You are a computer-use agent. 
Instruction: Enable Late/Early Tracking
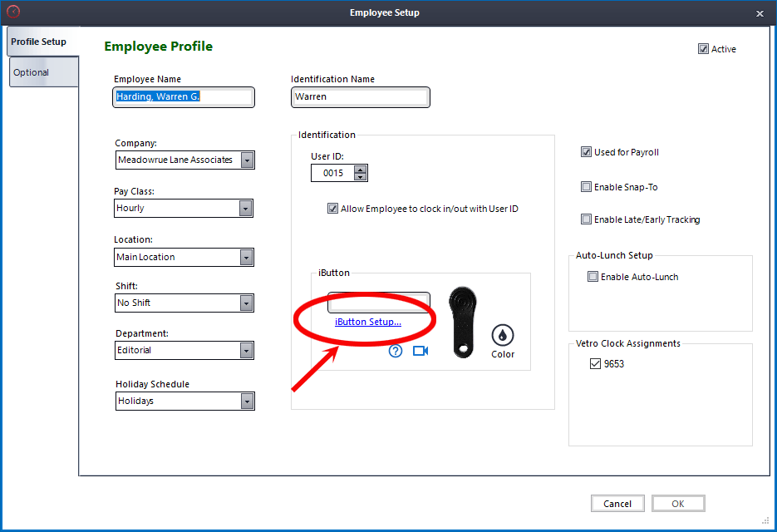[586, 219]
